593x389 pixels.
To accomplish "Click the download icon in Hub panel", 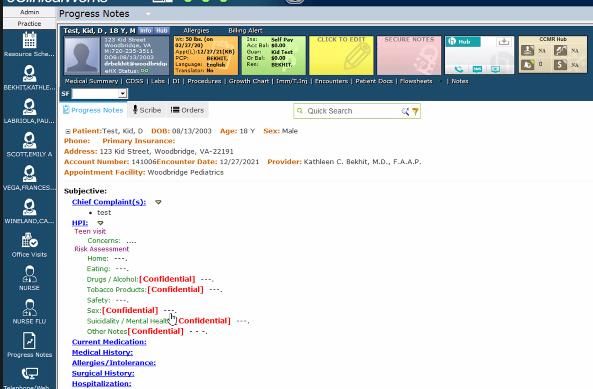I will point(503,42).
